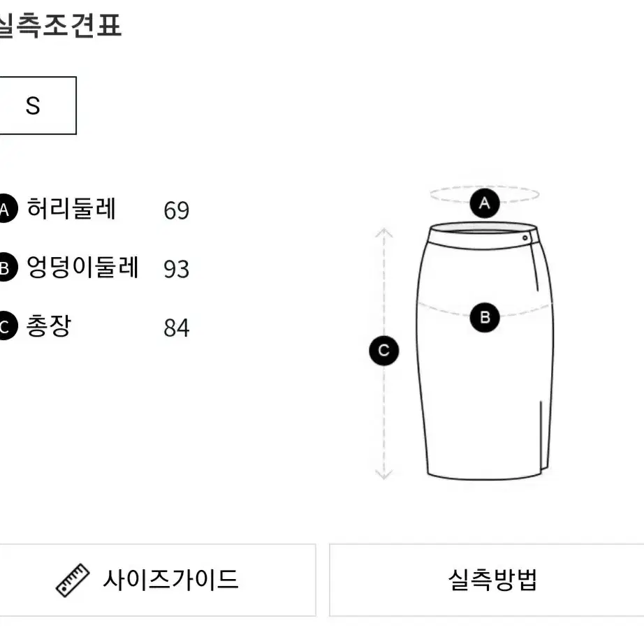Click the C marker beside length arrow
This screenshot has height=644, width=644.
point(384,351)
